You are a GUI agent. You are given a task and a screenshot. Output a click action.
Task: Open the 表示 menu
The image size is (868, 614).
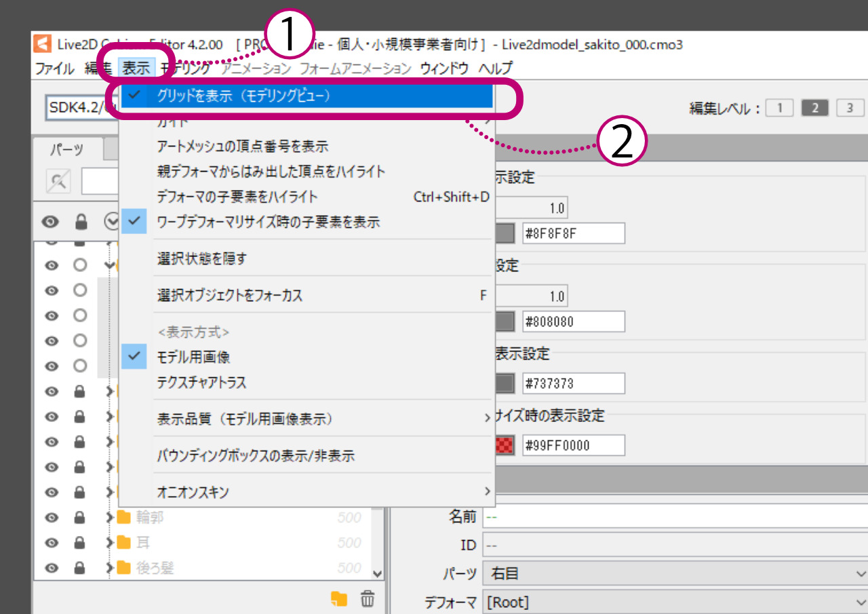136,69
